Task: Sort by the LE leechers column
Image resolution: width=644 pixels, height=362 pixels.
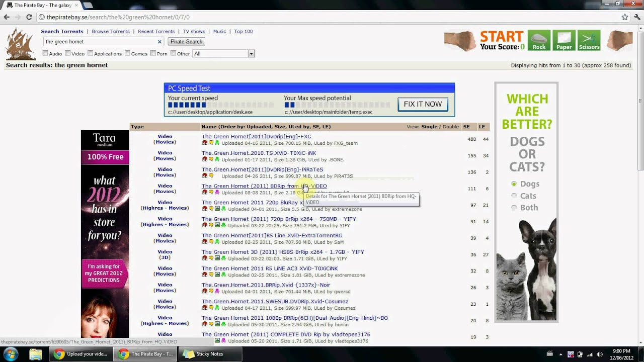Action: click(482, 127)
